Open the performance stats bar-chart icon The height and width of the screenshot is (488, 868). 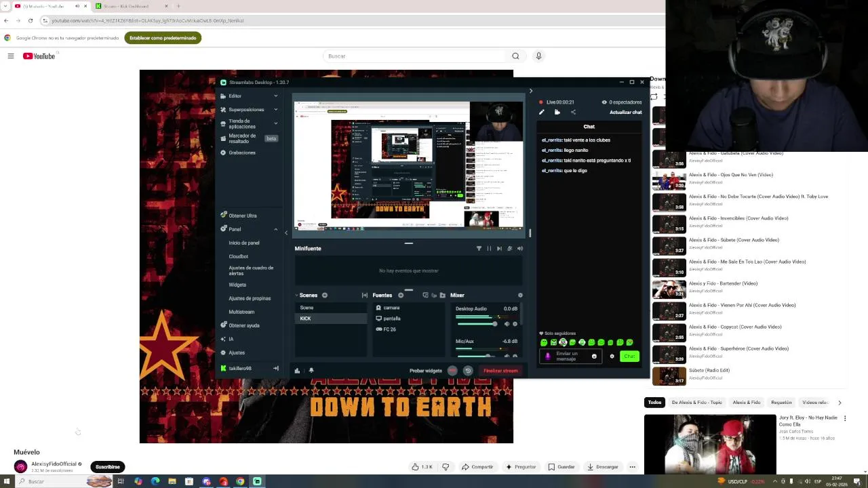297,371
